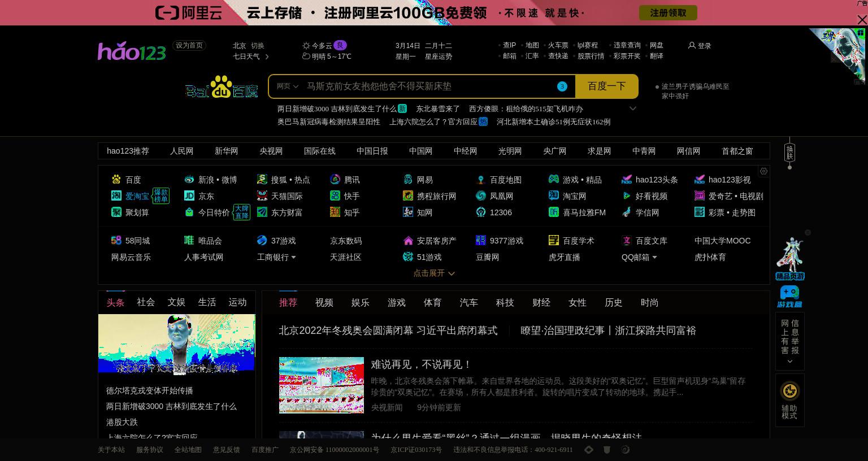Open the 难说再见 article thumbnail

pyautogui.click(x=322, y=385)
